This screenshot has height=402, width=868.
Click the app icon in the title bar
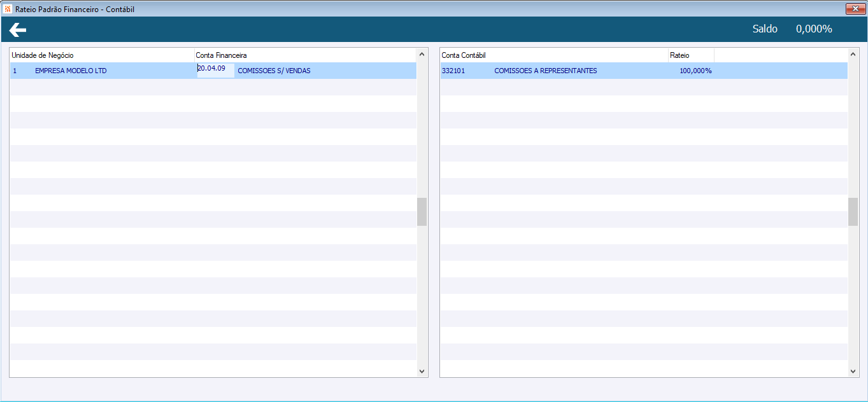point(8,9)
